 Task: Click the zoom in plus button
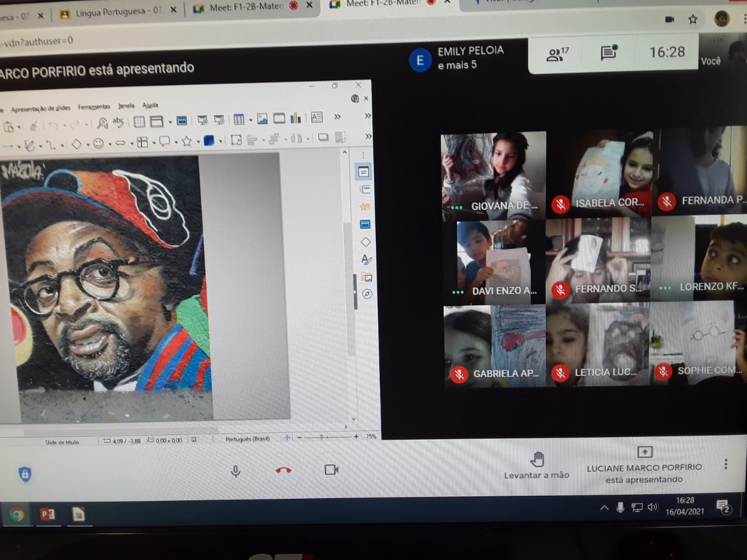[356, 436]
